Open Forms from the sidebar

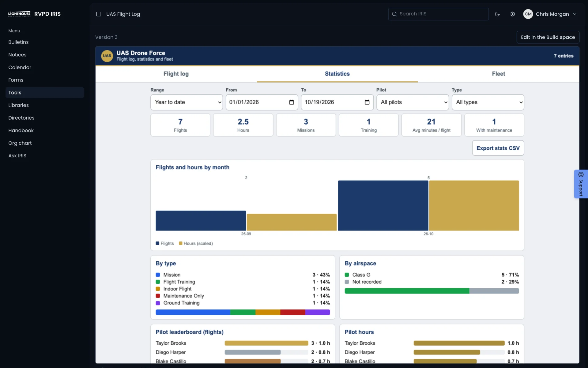(45, 80)
